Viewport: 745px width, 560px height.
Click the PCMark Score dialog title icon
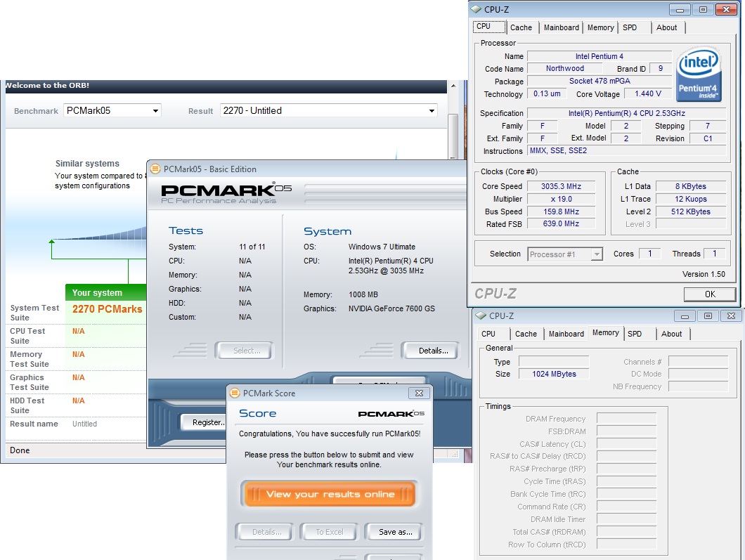tap(235, 393)
